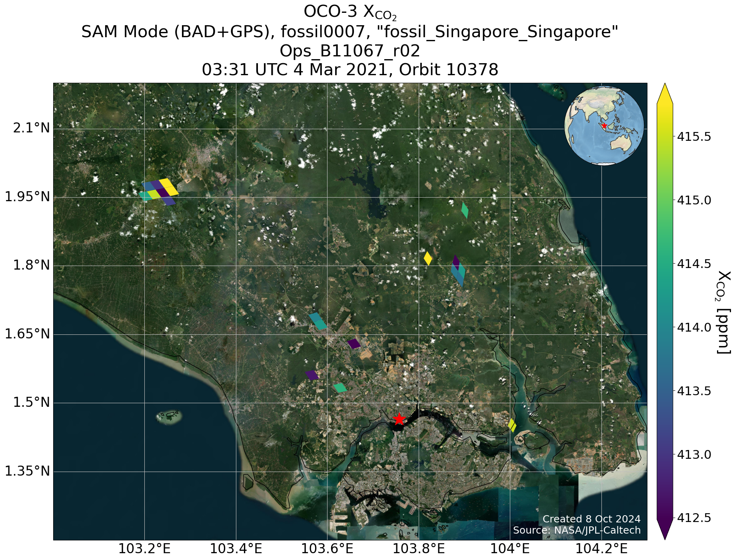Click the 'Ops_B11067_r02' title line

pos(350,51)
